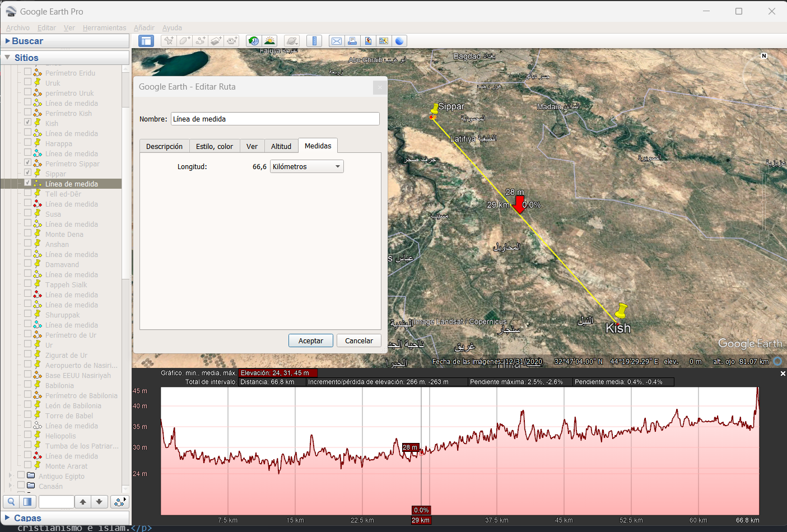Check the Babilonia checkbox

point(27,384)
